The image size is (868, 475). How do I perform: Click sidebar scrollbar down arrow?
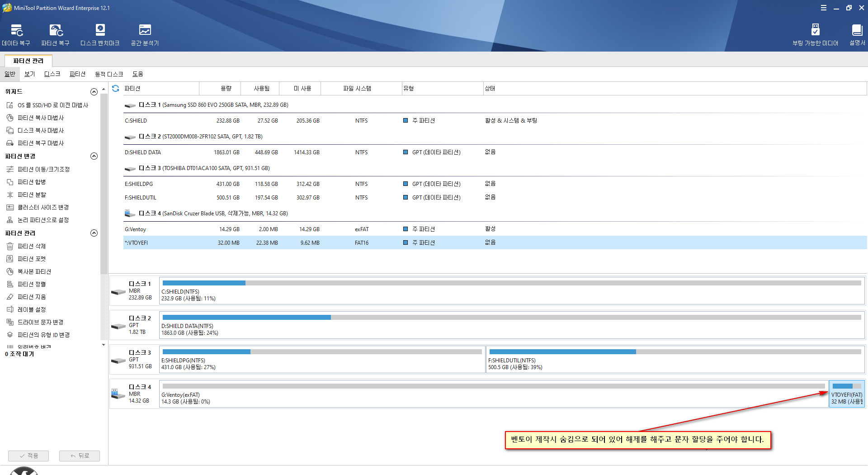point(104,345)
